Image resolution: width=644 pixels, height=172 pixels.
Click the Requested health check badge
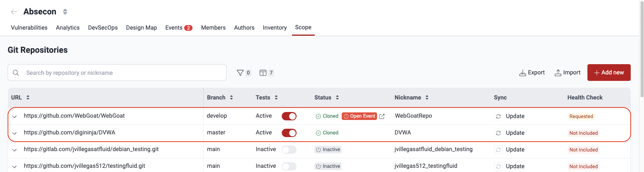(581, 117)
